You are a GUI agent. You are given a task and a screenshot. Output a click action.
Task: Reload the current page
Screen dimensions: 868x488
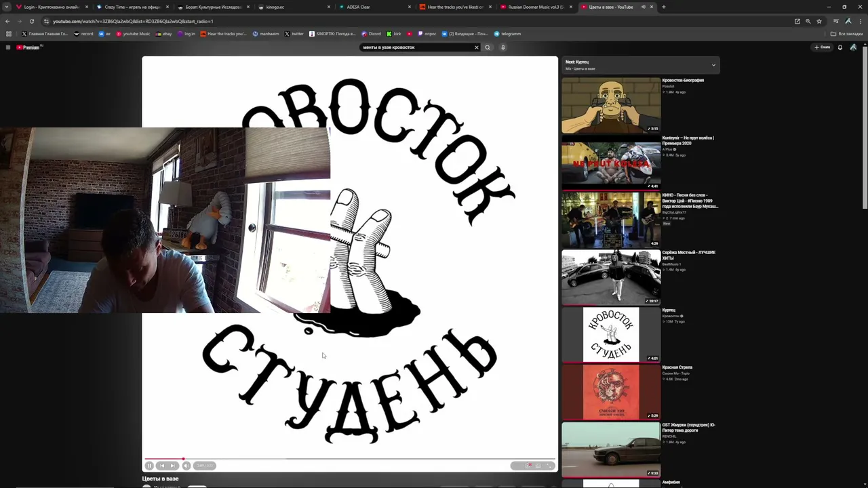pos(31,21)
